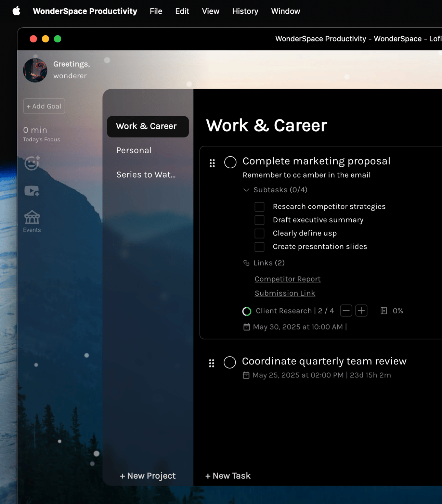Open the Window menu
The height and width of the screenshot is (504, 442).
(285, 11)
